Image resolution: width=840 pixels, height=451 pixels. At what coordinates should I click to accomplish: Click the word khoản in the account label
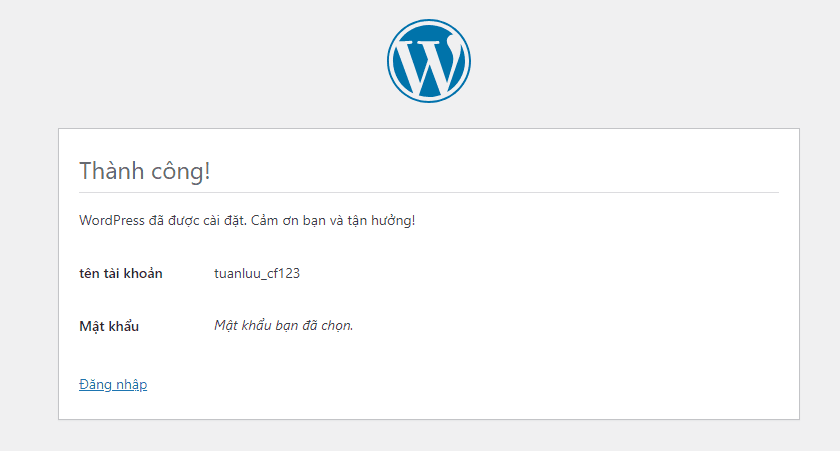pyautogui.click(x=144, y=274)
